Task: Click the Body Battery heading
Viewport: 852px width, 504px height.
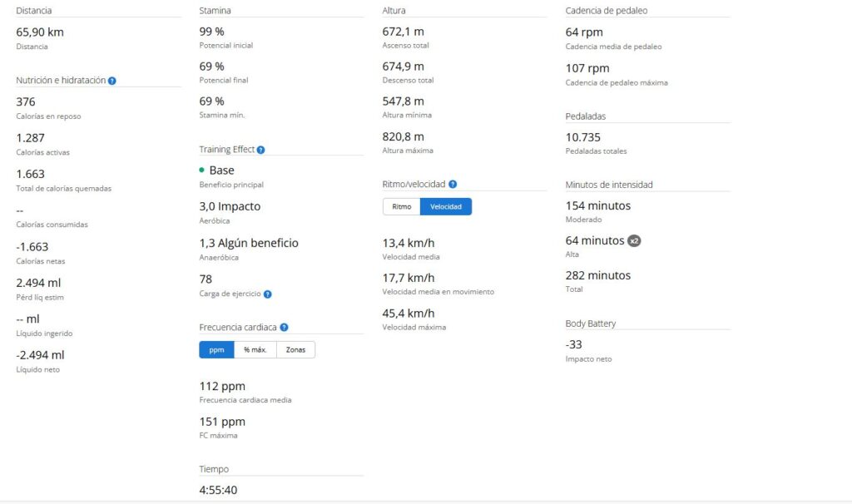Action: pyautogui.click(x=591, y=324)
